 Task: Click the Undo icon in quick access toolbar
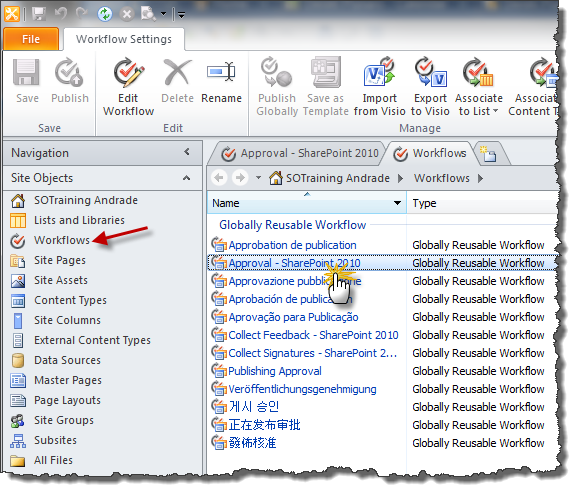pyautogui.click(x=61, y=14)
